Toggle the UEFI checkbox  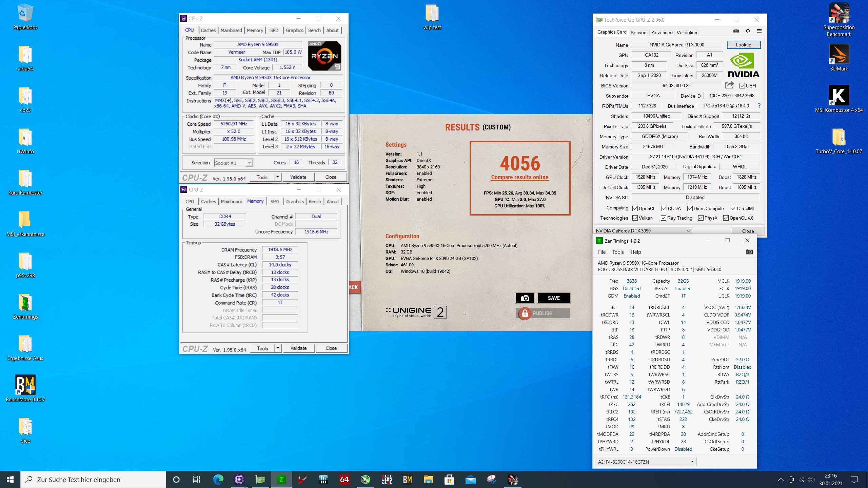pyautogui.click(x=742, y=86)
